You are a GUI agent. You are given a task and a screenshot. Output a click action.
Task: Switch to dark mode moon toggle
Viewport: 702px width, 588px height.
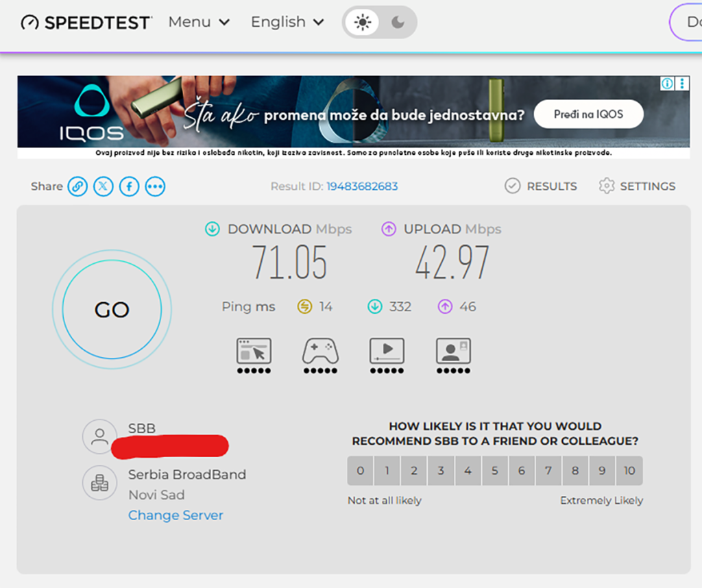[398, 22]
